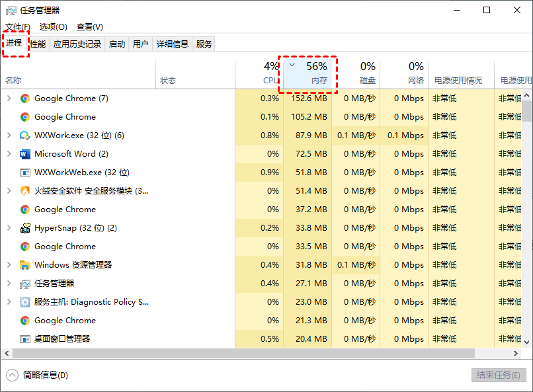The width and height of the screenshot is (533, 392).
Task: Expand the HyperSnap (32 位) (2) group
Action: click(9, 228)
